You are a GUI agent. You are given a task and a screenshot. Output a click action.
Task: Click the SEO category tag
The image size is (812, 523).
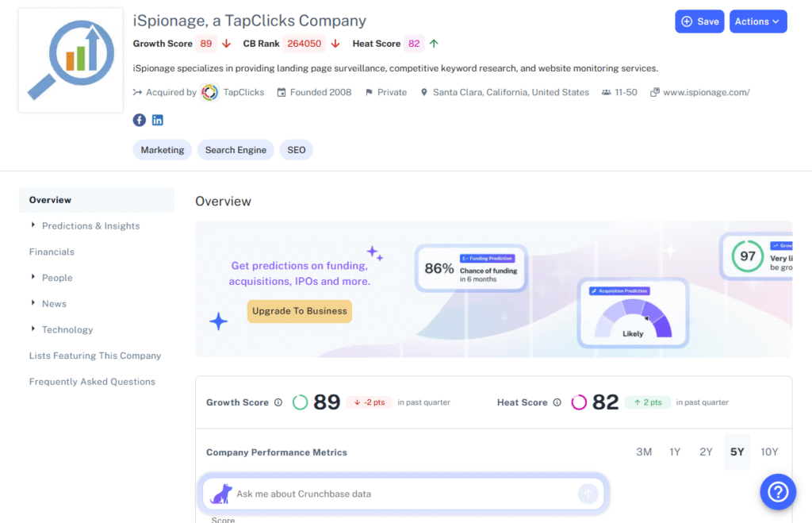coord(297,150)
